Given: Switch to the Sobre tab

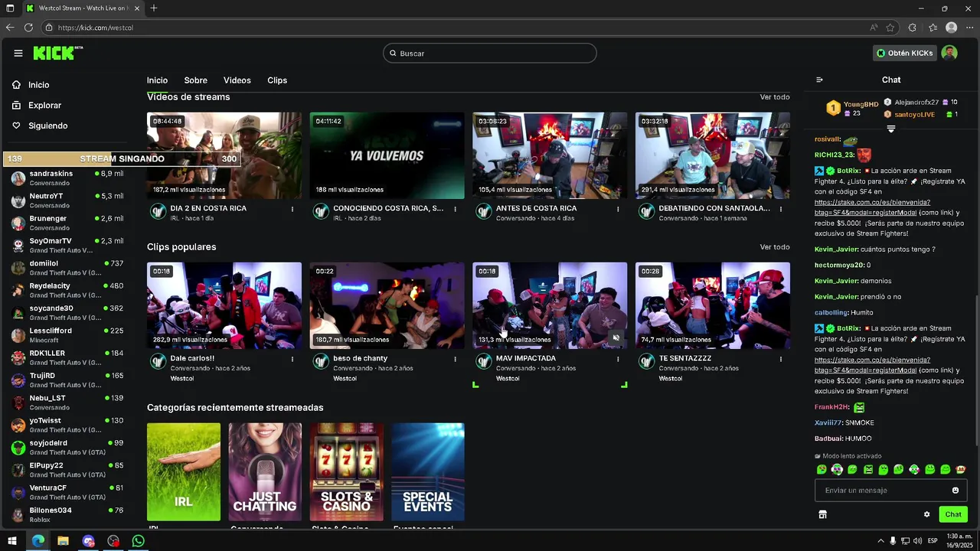Looking at the screenshot, I should [195, 80].
